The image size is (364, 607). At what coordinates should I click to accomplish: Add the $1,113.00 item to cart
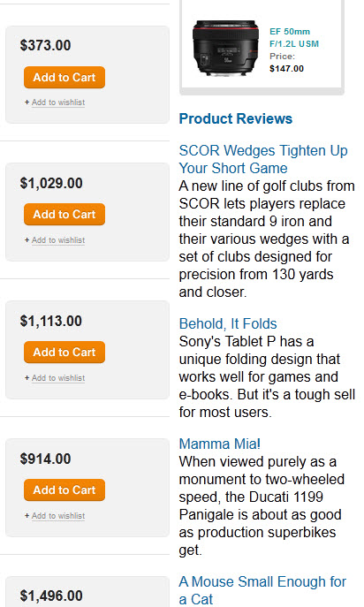point(64,353)
